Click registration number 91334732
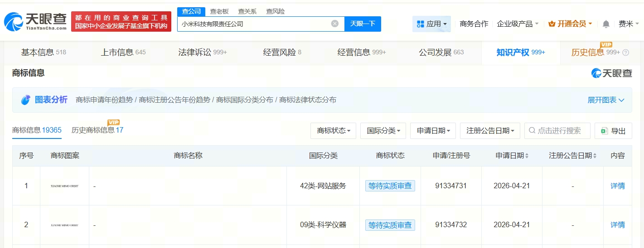Viewport: 644px width, 248px height. coord(451,225)
